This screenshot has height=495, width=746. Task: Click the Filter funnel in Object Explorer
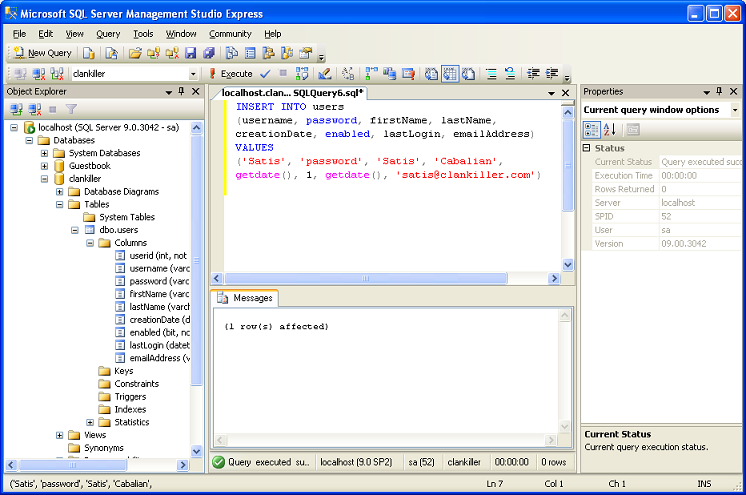[x=71, y=109]
